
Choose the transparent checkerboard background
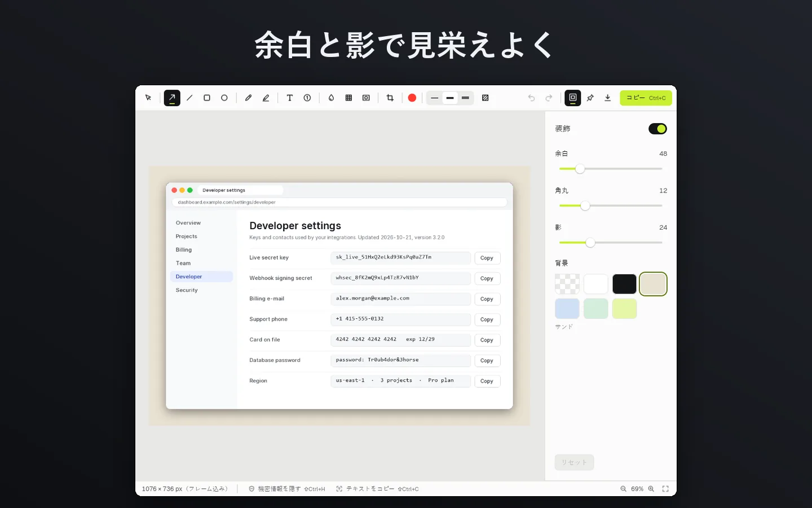pyautogui.click(x=567, y=284)
